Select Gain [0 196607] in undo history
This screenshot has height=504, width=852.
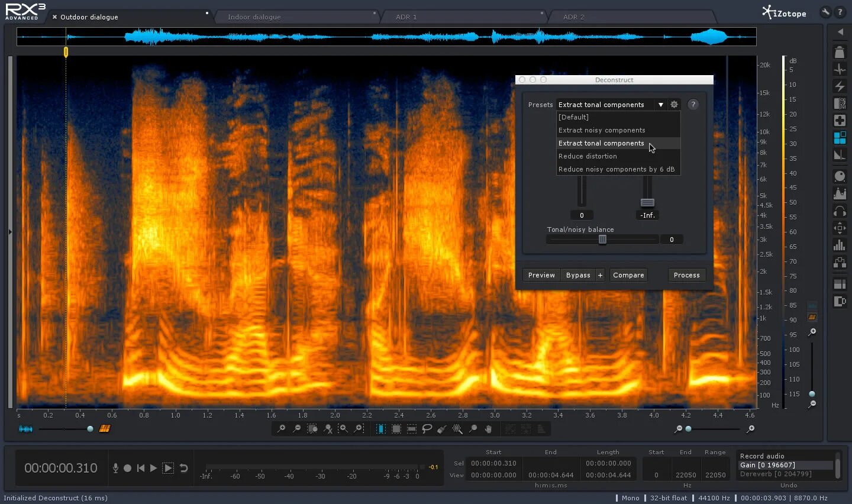(x=786, y=465)
